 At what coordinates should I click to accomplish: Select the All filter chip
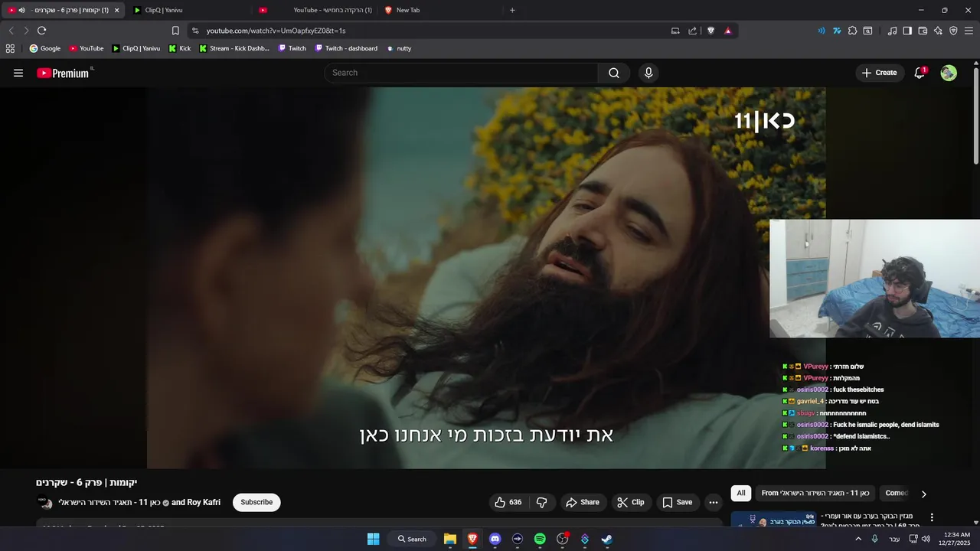click(x=740, y=493)
